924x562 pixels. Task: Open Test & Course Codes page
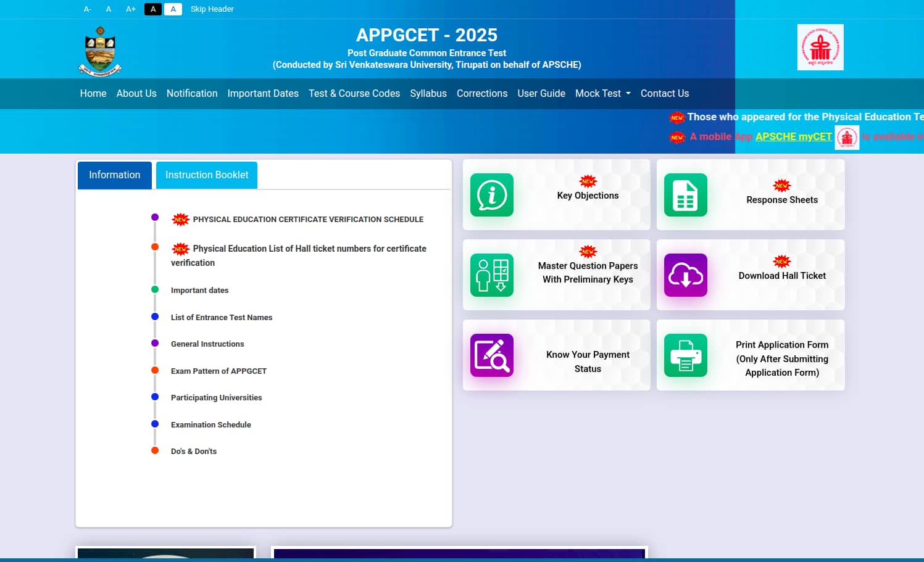[x=354, y=94]
